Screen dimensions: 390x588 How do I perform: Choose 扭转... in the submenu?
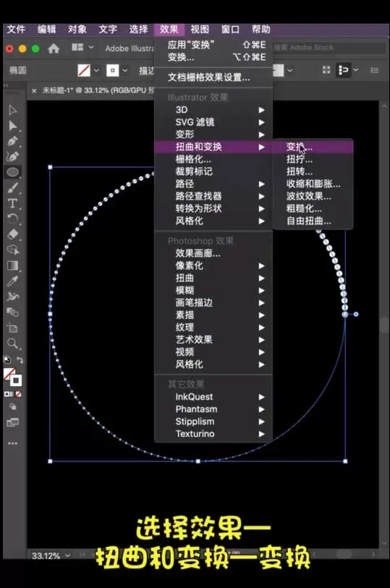(313, 171)
